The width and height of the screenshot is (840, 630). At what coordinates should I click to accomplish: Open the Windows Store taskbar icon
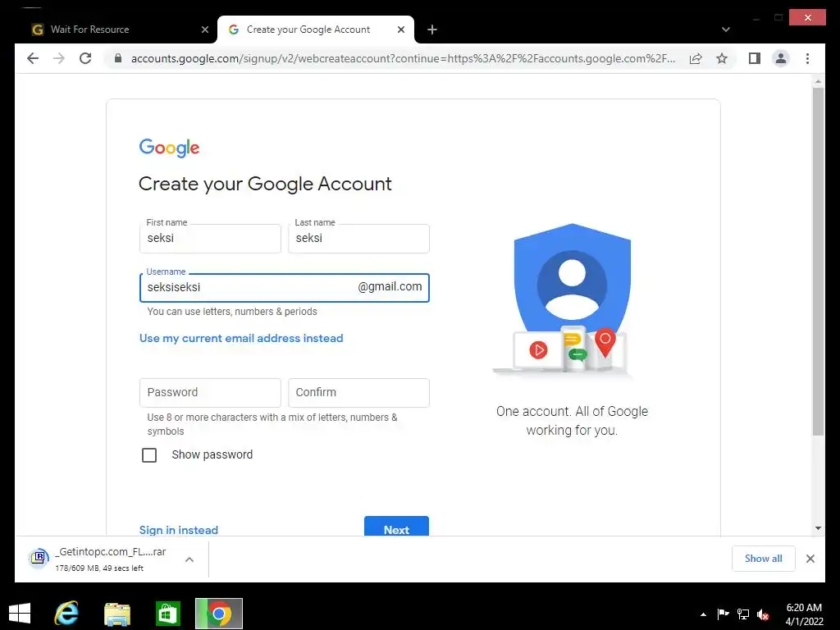point(167,614)
